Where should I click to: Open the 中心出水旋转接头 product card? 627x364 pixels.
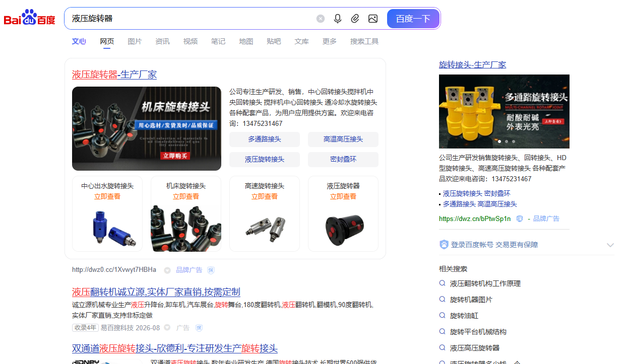pos(107,213)
